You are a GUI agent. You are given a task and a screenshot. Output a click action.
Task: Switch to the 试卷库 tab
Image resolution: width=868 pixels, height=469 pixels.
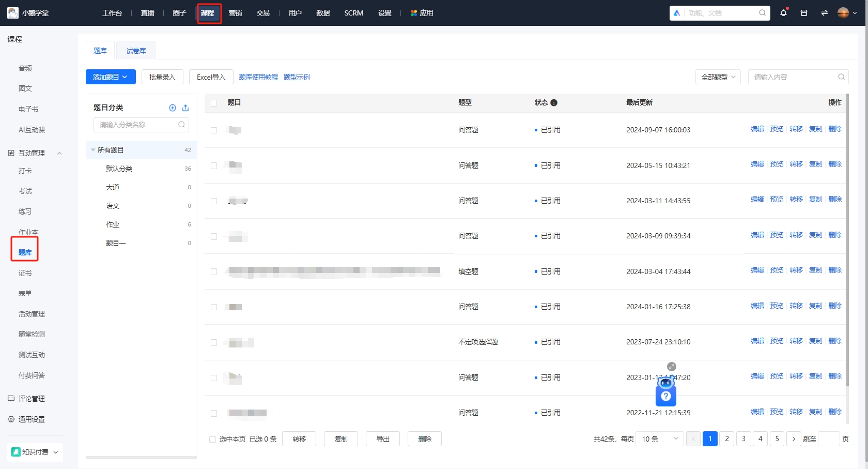(135, 50)
